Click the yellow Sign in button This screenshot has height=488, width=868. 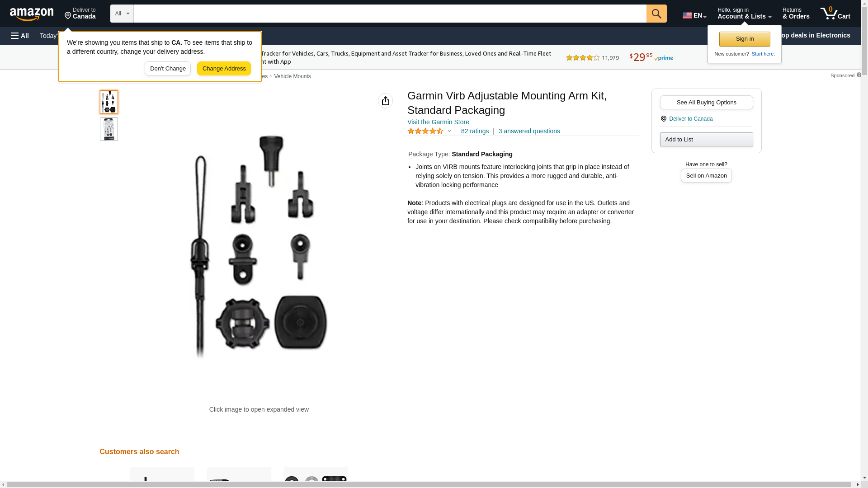tap(745, 39)
